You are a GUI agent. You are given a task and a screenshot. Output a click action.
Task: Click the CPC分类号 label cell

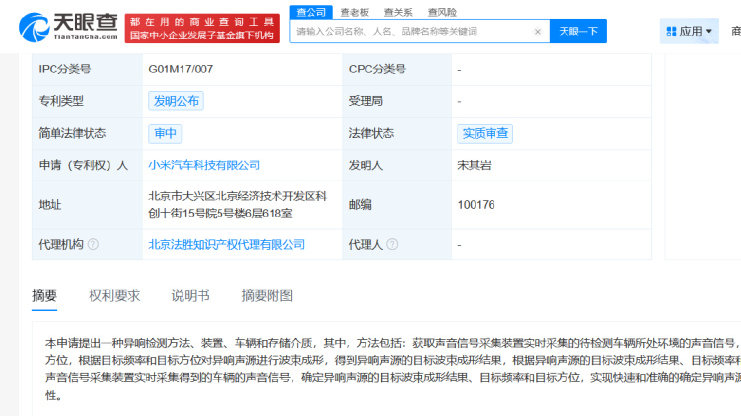pyautogui.click(x=397, y=69)
